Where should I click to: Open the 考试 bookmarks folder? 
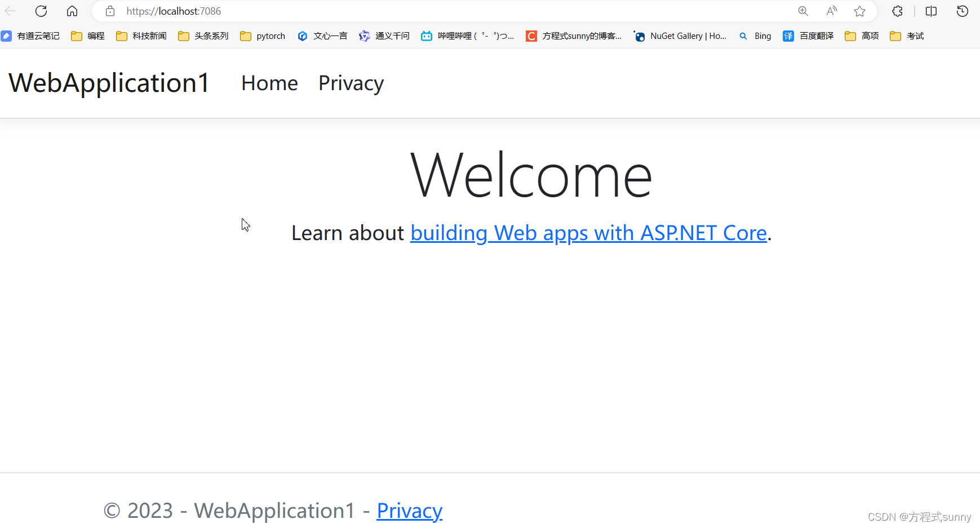(x=907, y=36)
